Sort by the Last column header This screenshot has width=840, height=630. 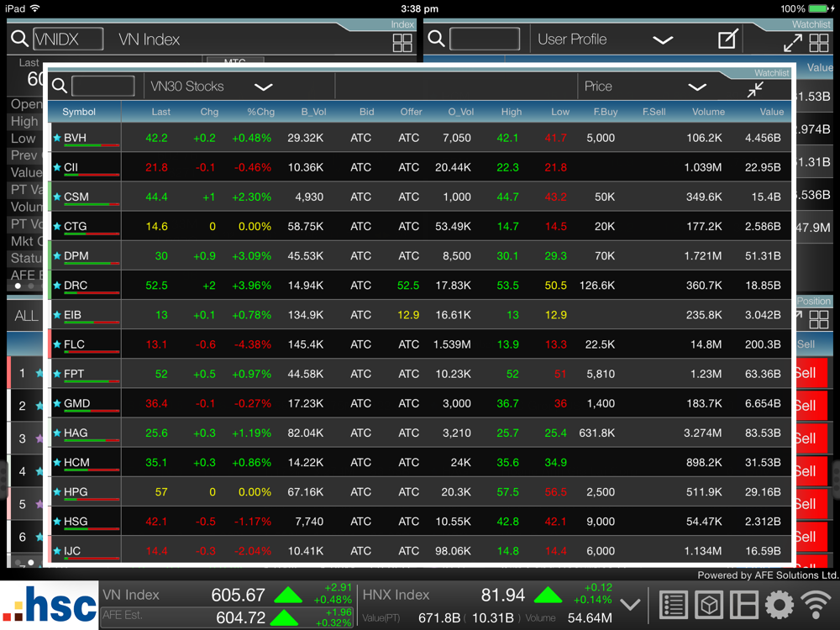(160, 112)
